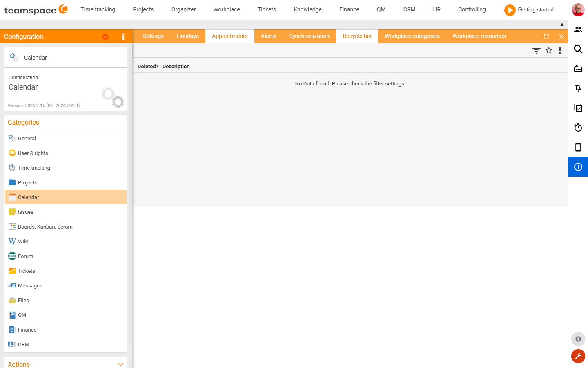Screen dimensions: 588x368
Task: Open the Projects top menu
Action: point(143,9)
